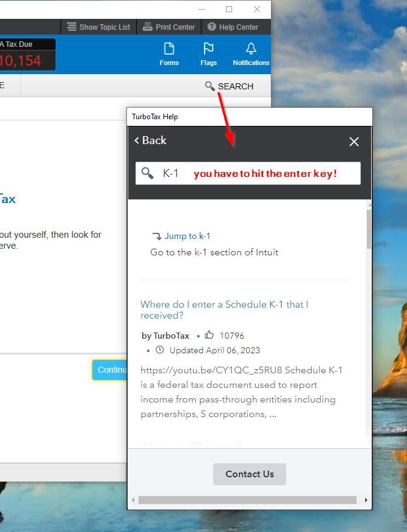Screen dimensions: 407x532
Task: Open 'Where do I enter a Schedule K-1' article
Action: click(x=224, y=309)
